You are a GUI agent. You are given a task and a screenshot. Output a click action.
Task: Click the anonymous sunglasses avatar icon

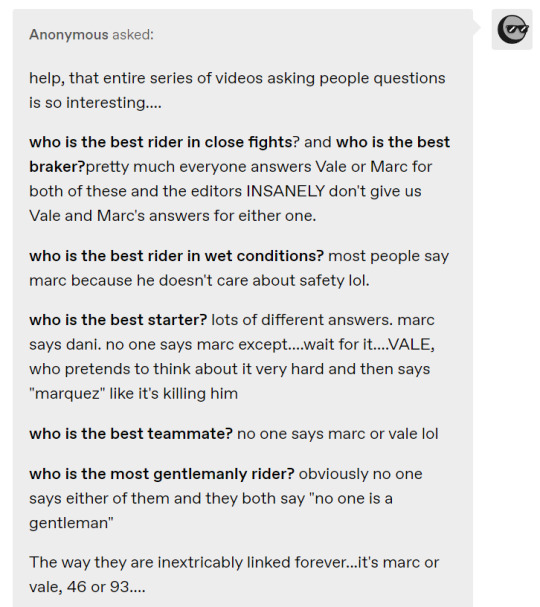[512, 30]
